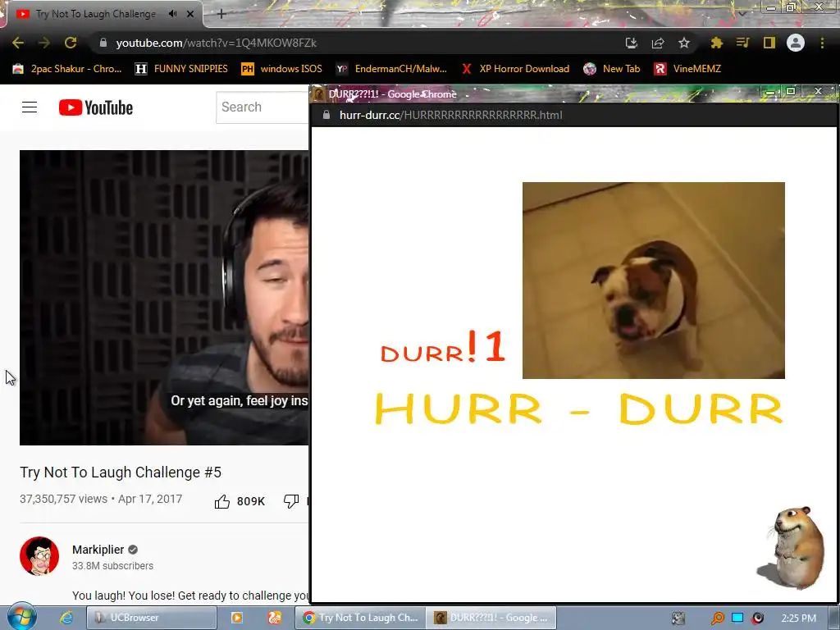Click the speaker tray icon

[757, 618]
